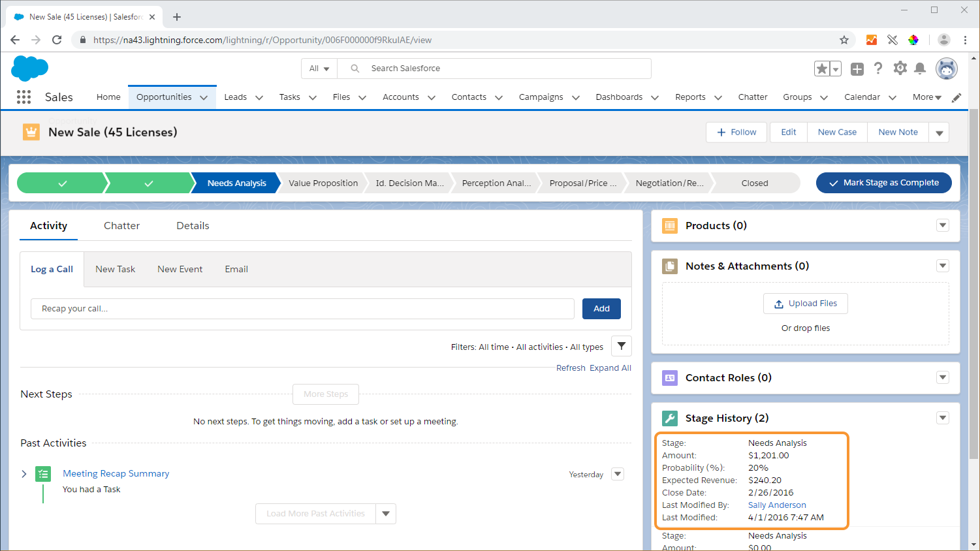This screenshot has height=551, width=980.
Task: Click the Expand All link
Action: pos(610,368)
